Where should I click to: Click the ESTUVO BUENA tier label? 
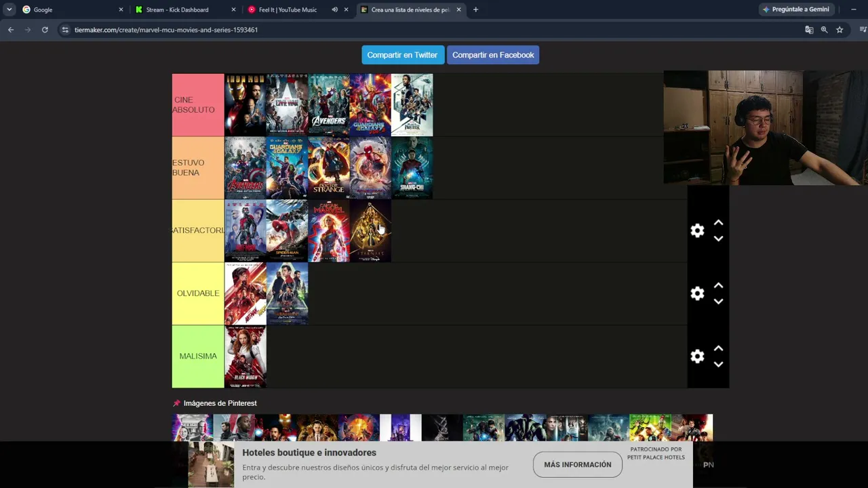[198, 167]
